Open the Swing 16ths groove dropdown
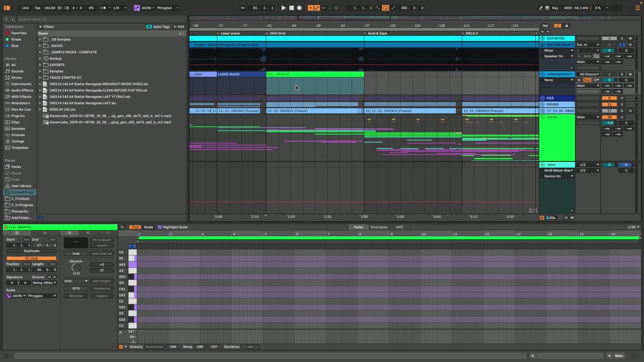This screenshot has width=644, height=362. coord(44,283)
